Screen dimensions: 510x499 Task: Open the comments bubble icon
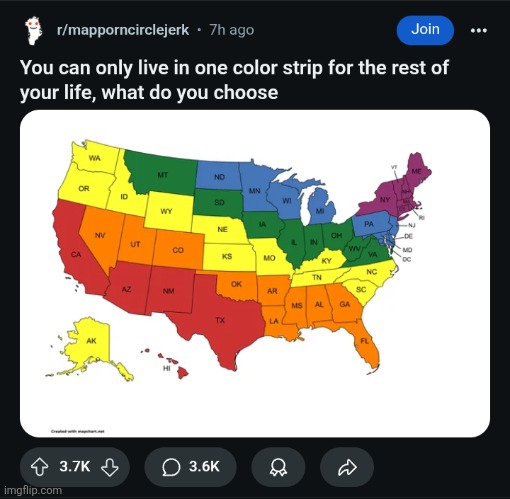(171, 467)
